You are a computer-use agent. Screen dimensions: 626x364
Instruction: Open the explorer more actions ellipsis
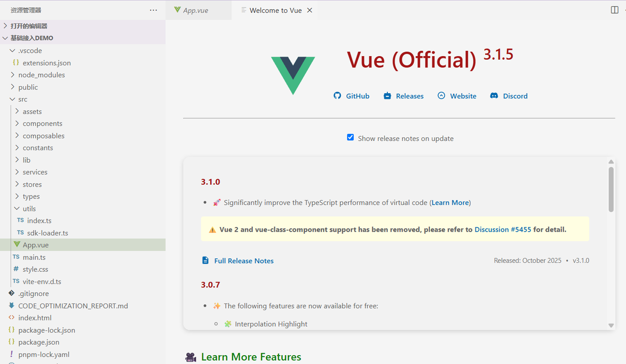pos(153,10)
